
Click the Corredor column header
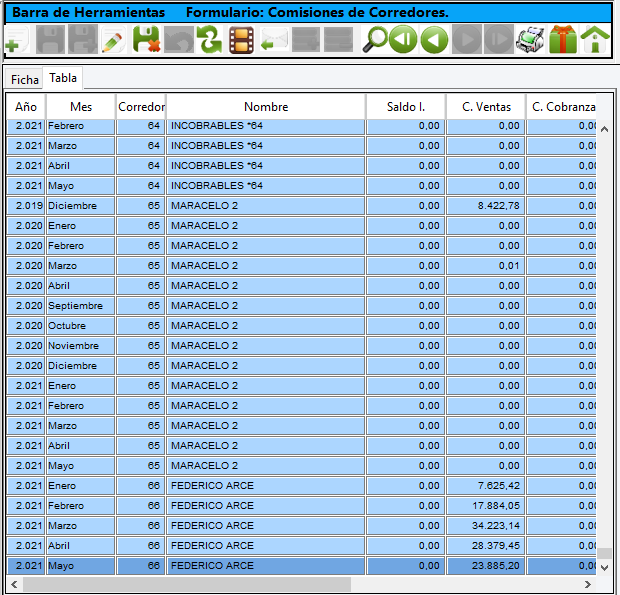(142, 107)
